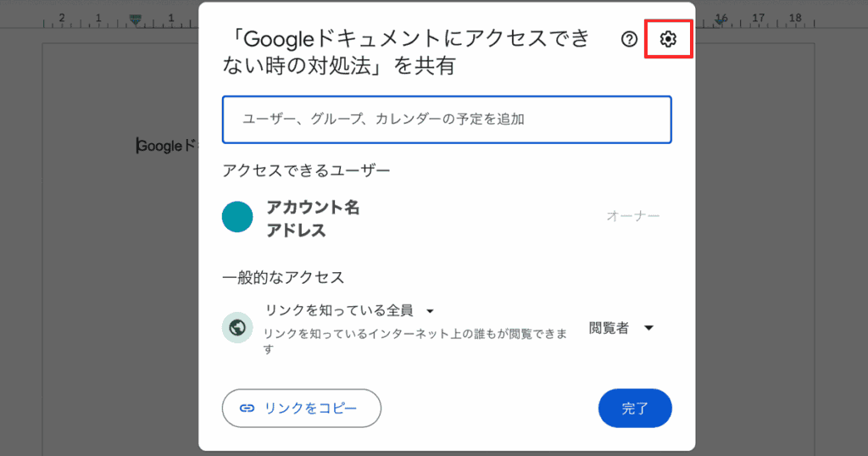Click the link access description text
Image resolution: width=868 pixels, height=456 pixels.
tap(415, 335)
